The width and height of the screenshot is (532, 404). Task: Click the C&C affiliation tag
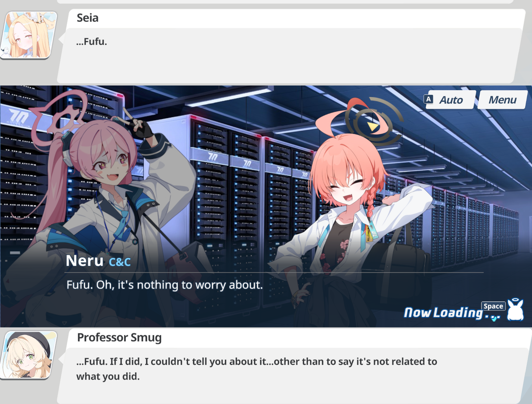point(120,262)
